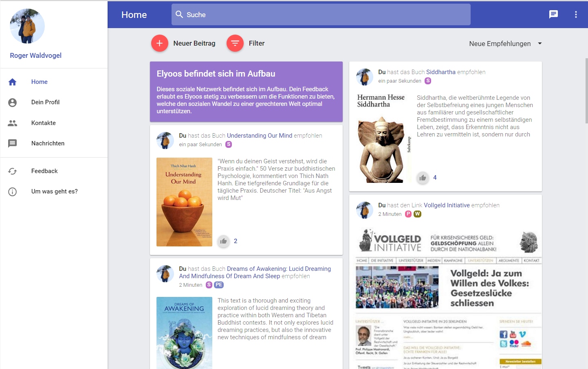The height and width of the screenshot is (369, 588).
Task: Open Nachrichten from the sidebar
Action: 48,143
